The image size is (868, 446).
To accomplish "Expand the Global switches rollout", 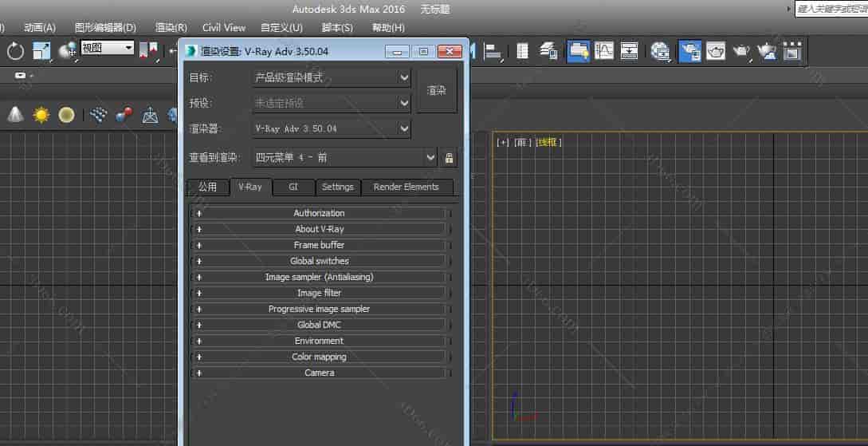I will [x=319, y=261].
